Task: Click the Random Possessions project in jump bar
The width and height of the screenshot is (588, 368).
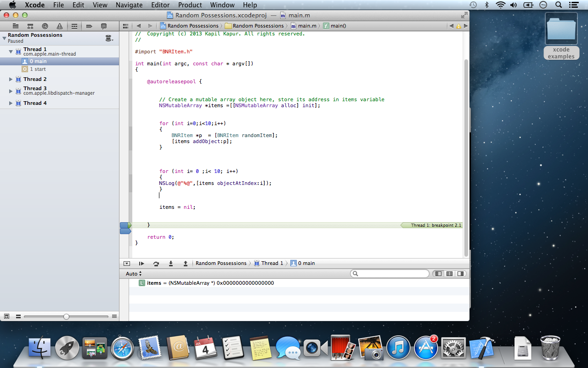Action: click(189, 26)
